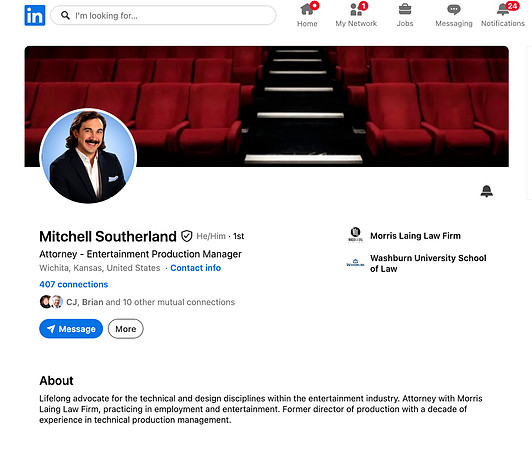The width and height of the screenshot is (532, 450).
Task: Open the Contact info link
Action: click(195, 268)
